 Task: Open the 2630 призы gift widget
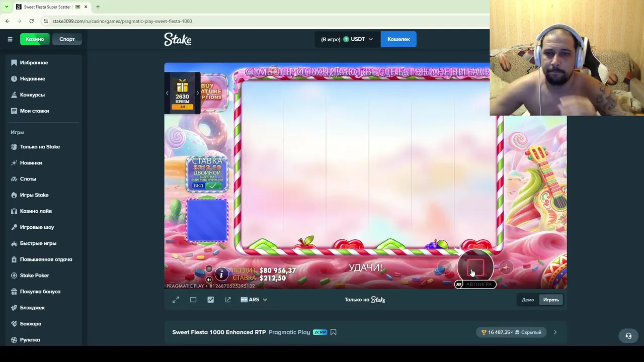pyautogui.click(x=182, y=93)
